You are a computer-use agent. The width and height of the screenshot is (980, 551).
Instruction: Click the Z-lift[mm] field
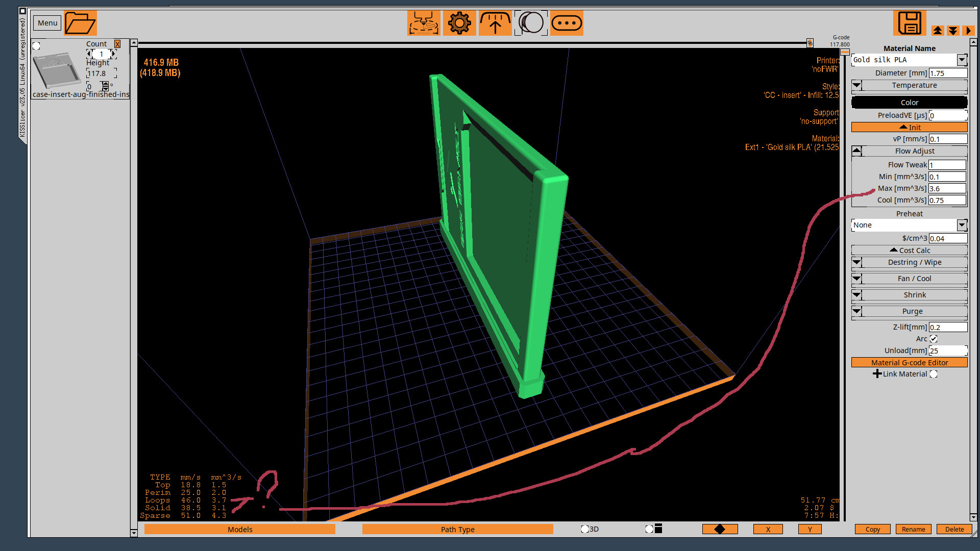[948, 327]
